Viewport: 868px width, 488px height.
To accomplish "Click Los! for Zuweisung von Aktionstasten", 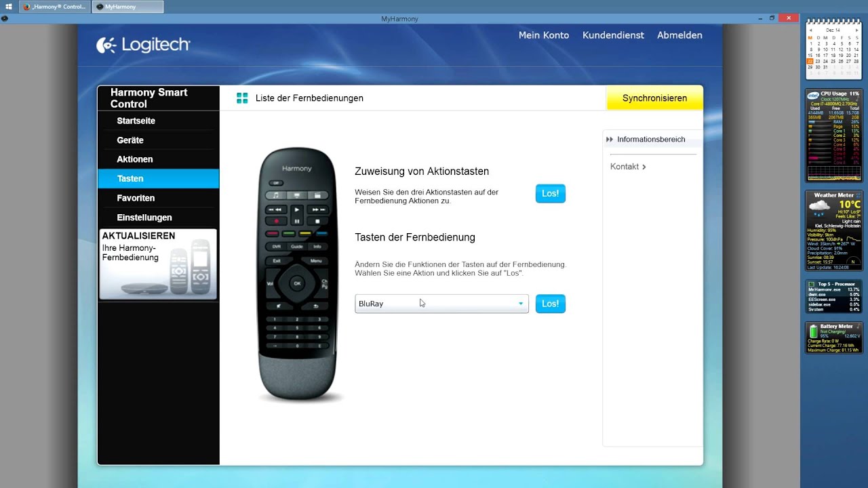I will point(550,193).
